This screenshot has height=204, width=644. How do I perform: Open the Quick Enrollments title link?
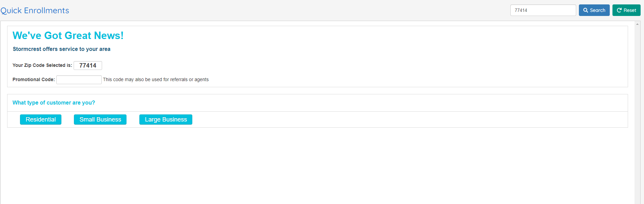pos(35,11)
